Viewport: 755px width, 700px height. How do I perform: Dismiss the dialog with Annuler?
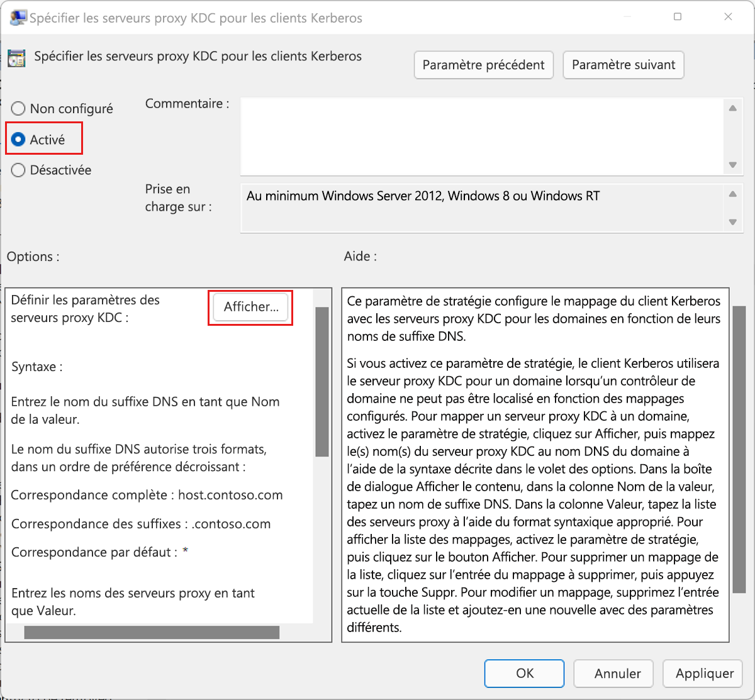[613, 673]
